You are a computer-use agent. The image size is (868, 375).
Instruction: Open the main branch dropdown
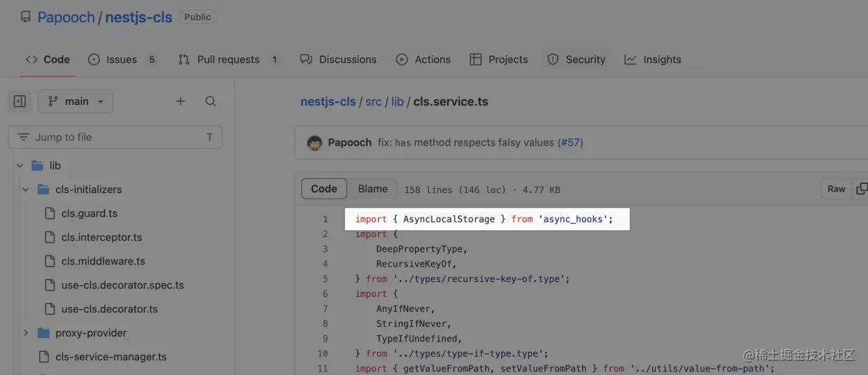(75, 101)
